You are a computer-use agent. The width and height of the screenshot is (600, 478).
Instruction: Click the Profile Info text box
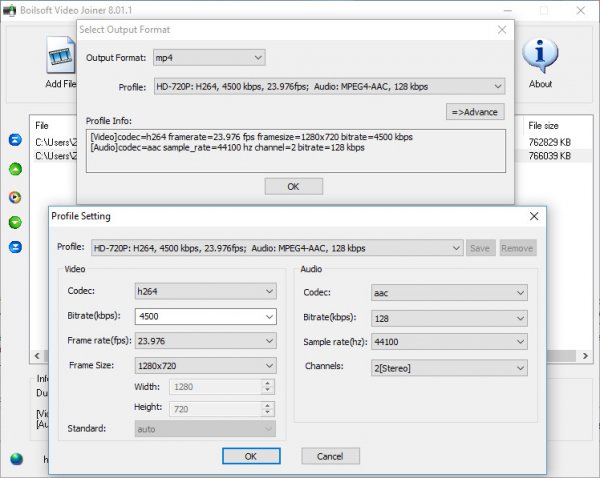(x=296, y=151)
